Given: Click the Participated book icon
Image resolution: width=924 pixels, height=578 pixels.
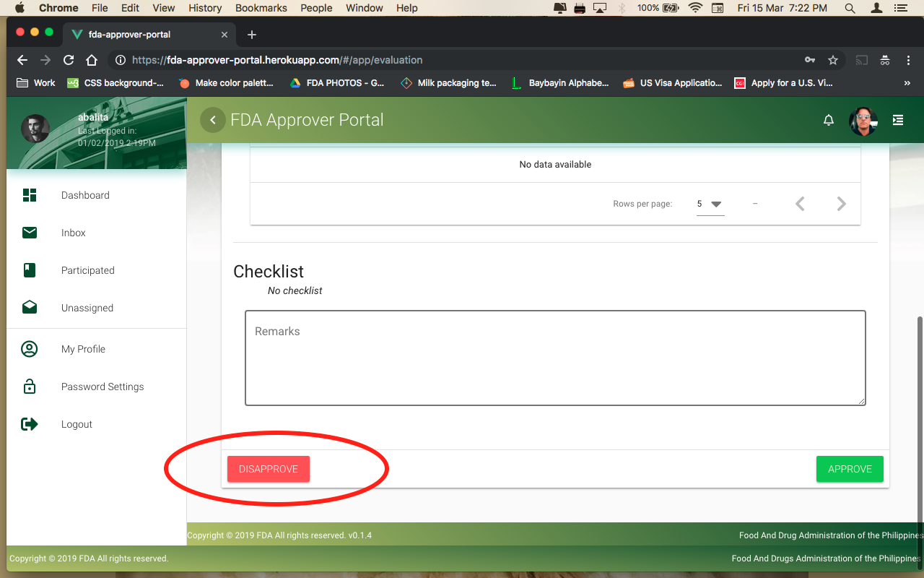Looking at the screenshot, I should 30,270.
